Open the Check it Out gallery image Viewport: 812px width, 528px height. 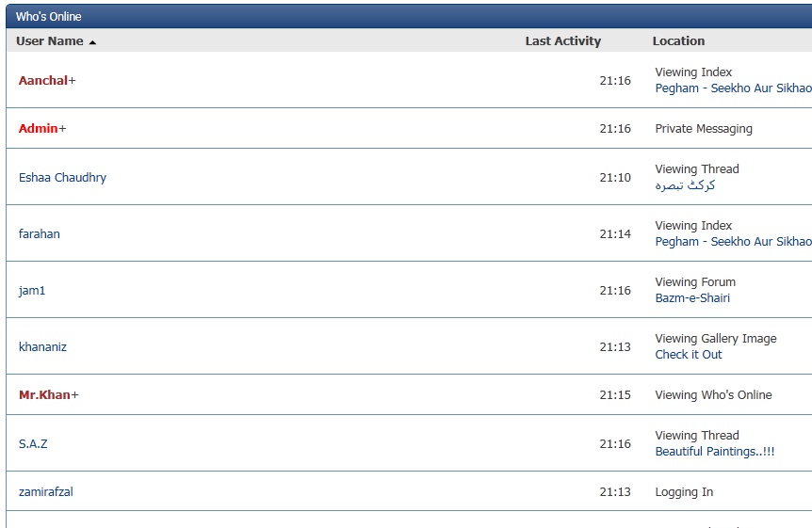689,355
